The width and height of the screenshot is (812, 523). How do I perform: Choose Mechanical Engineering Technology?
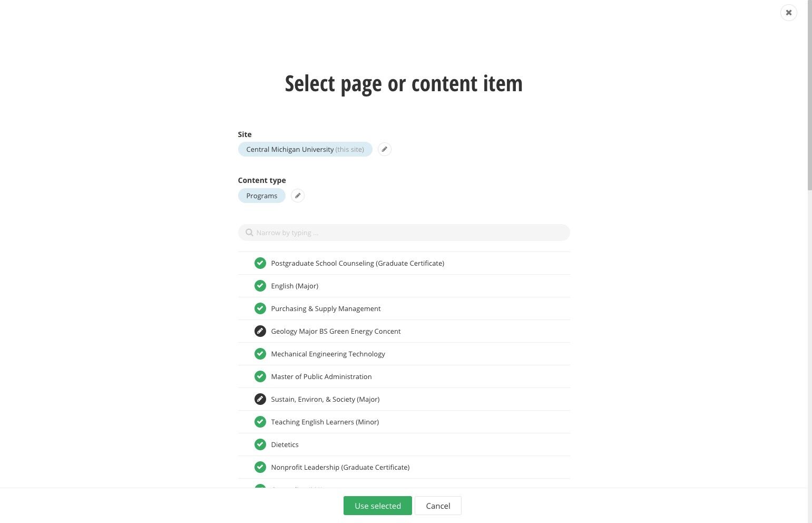(404, 354)
